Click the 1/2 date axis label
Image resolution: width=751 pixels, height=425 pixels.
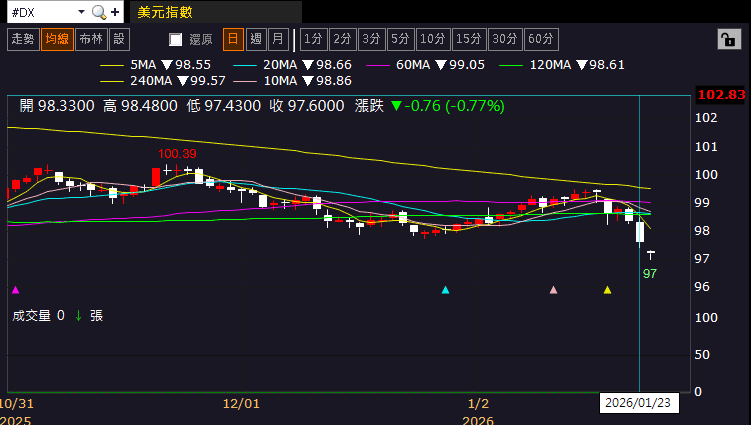pos(478,403)
